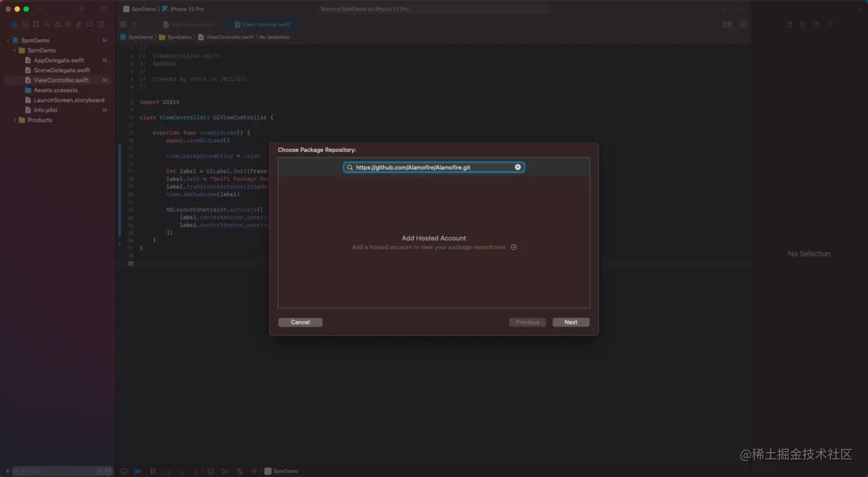Select SceneDelegate.swift in navigator
The height and width of the screenshot is (477, 868).
click(62, 70)
